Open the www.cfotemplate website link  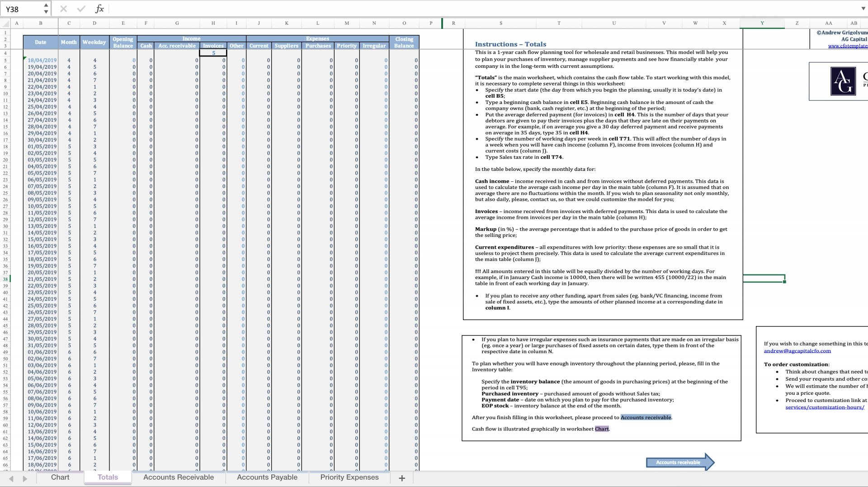[x=848, y=46]
